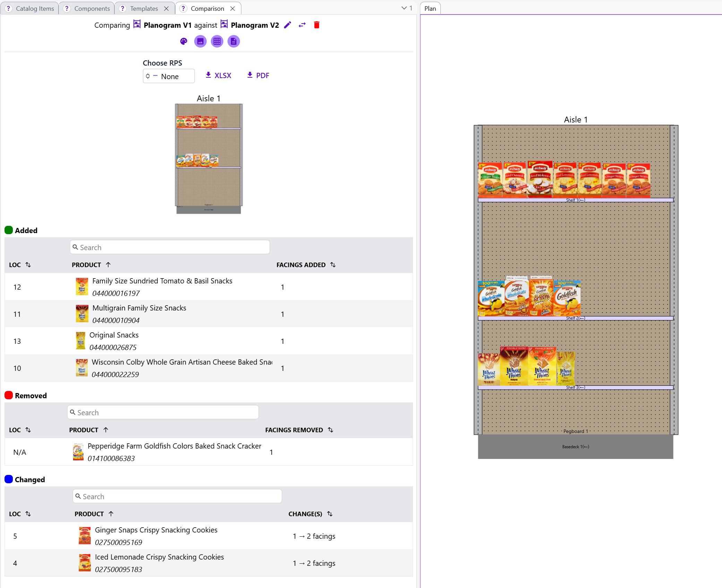The width and height of the screenshot is (722, 588).
Task: Switch to the Components tab
Action: coord(92,9)
